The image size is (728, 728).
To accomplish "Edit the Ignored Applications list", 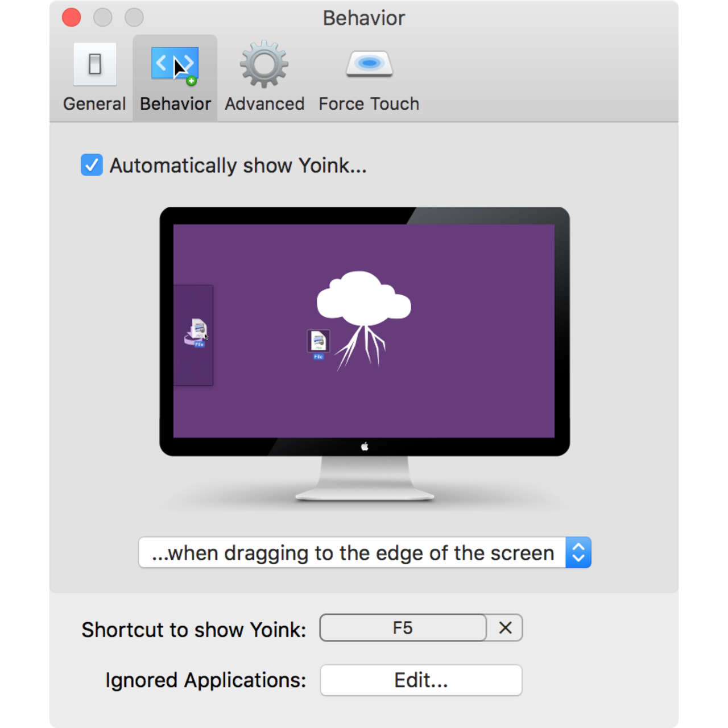I will tap(421, 680).
